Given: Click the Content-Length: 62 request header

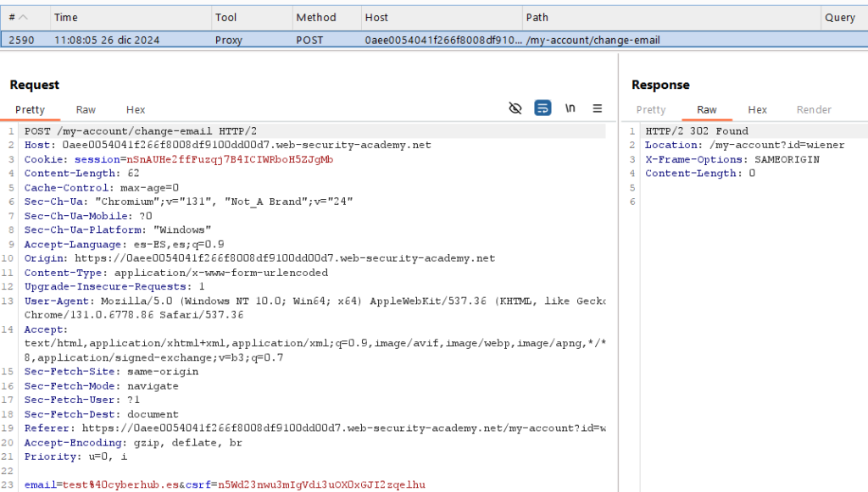Looking at the screenshot, I should coord(81,173).
